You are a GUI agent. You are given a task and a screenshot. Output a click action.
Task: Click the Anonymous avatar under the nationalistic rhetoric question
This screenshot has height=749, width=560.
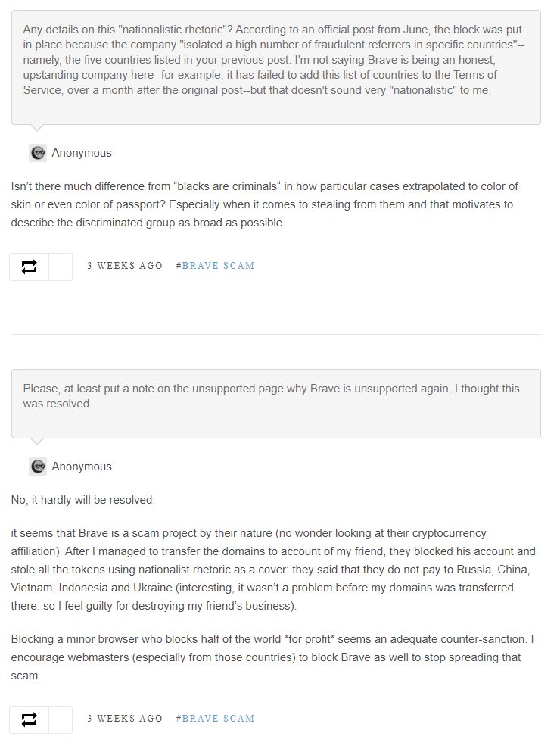coord(38,153)
